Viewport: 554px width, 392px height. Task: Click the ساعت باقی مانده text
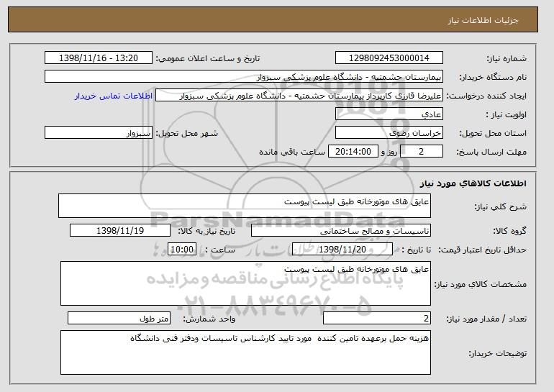coord(292,152)
